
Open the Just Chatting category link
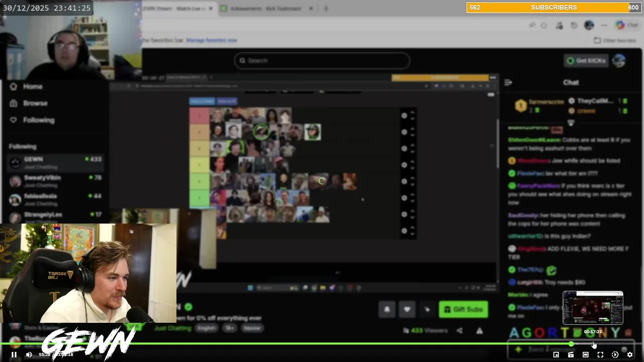point(173,328)
